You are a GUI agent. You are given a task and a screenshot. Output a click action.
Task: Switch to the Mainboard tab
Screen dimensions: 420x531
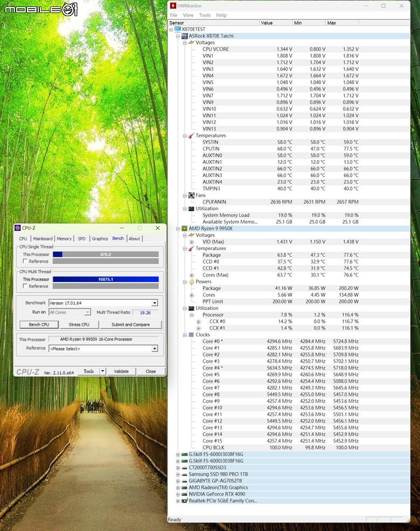(x=43, y=238)
